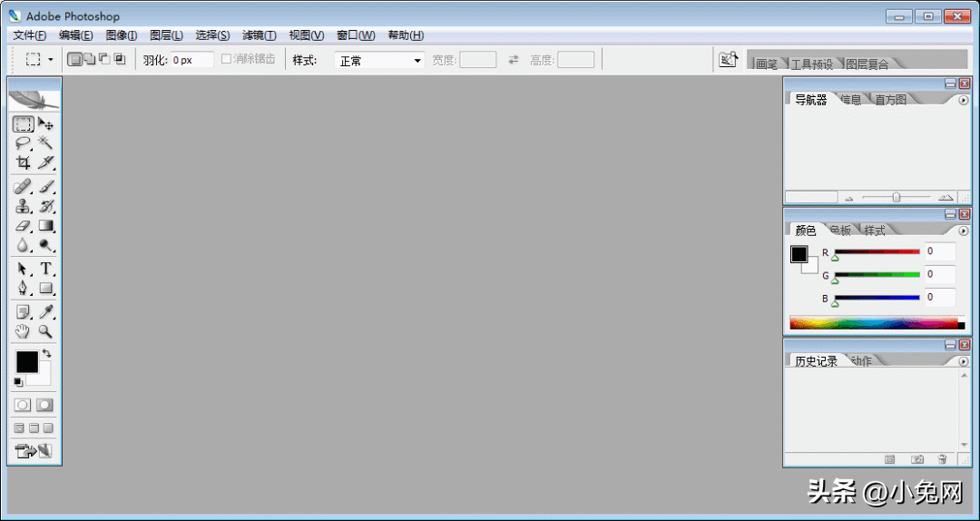Open the 样式 style dropdown showing 正常
The height and width of the screenshot is (521, 980).
coord(380,61)
